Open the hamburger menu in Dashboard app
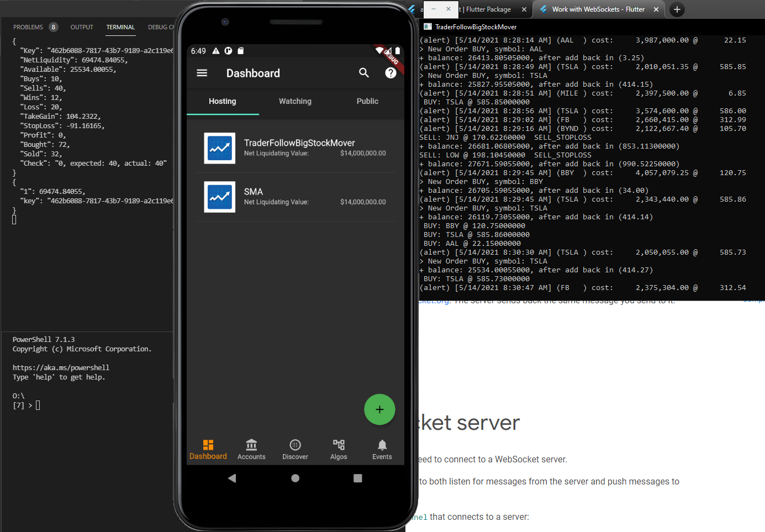 click(202, 73)
